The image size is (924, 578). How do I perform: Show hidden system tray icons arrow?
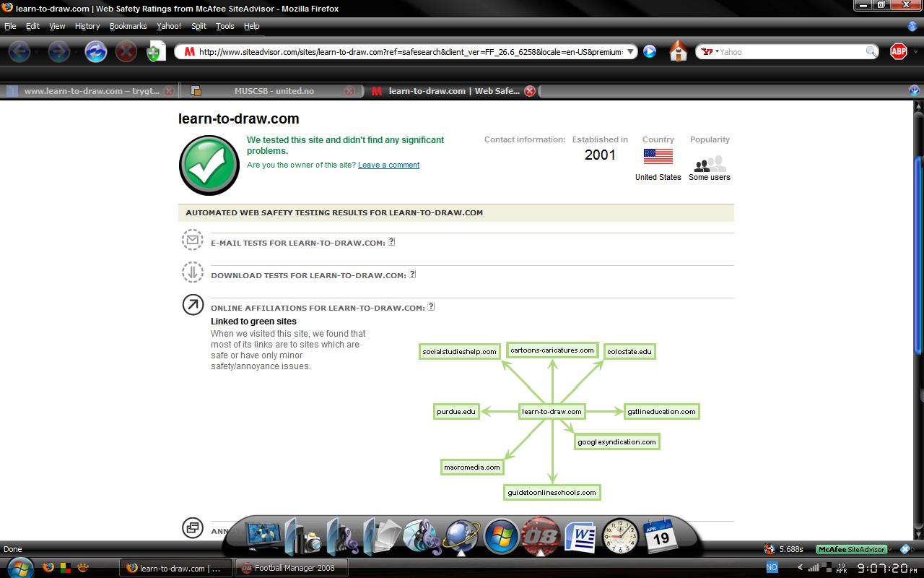[x=800, y=567]
